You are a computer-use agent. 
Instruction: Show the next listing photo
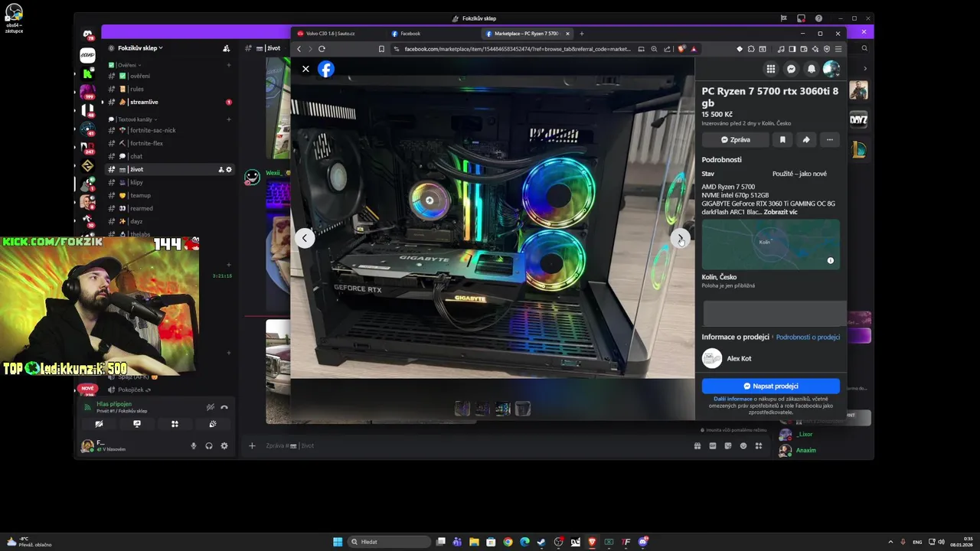[680, 239]
